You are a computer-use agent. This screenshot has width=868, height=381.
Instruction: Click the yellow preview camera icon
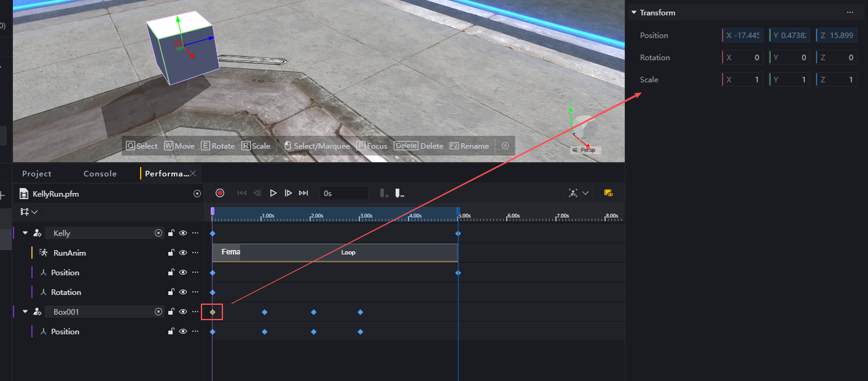pos(608,193)
